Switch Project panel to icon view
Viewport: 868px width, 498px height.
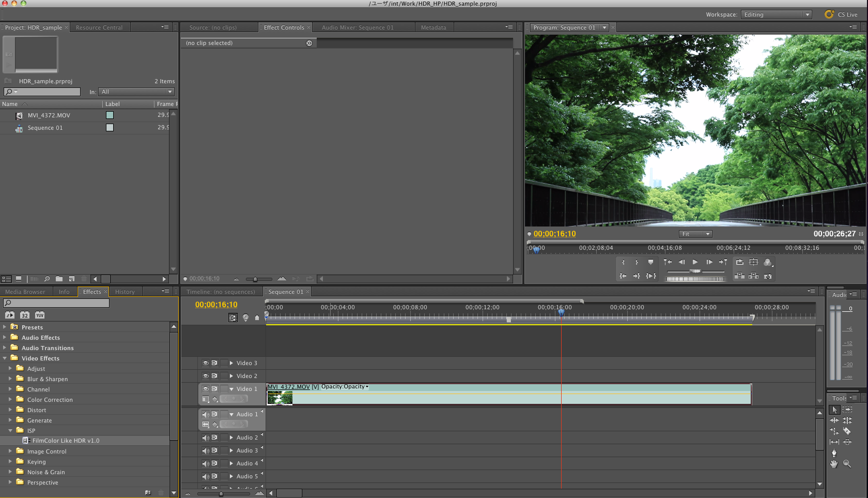[x=19, y=279]
